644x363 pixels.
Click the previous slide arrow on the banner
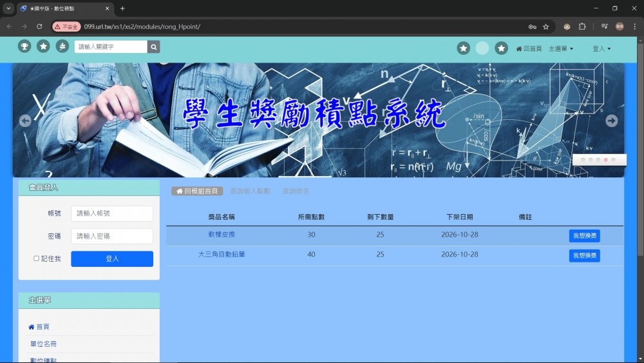pyautogui.click(x=25, y=121)
